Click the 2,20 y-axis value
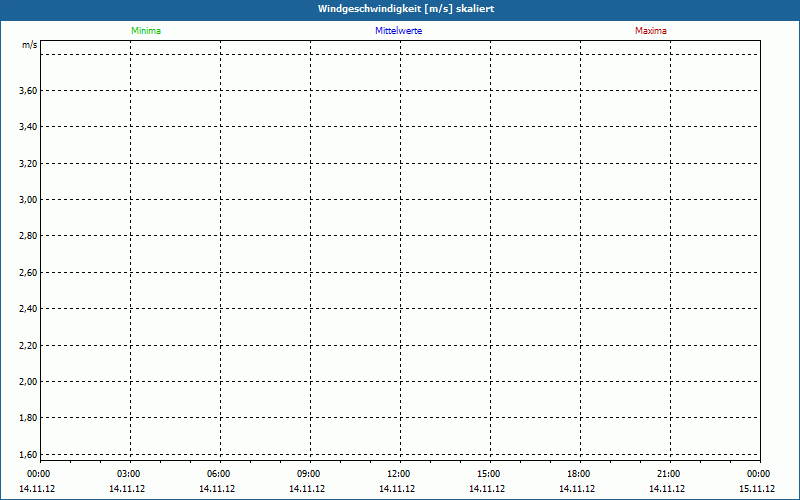 click(28, 346)
